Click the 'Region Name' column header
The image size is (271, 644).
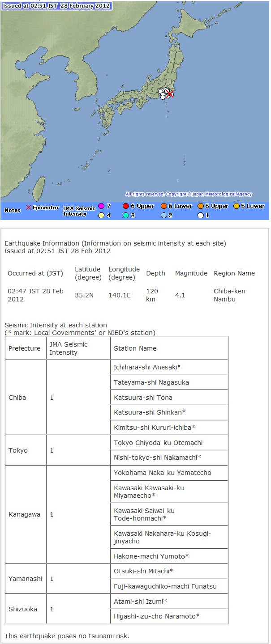coord(234,273)
